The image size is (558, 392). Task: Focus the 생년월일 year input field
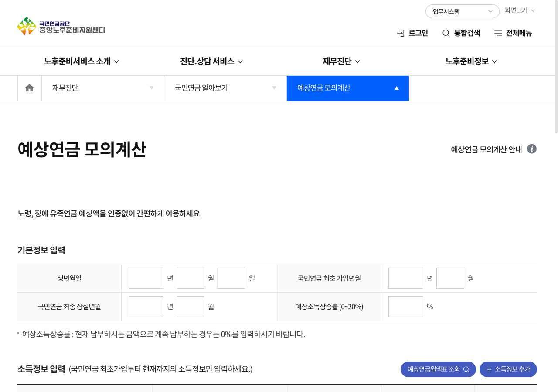click(x=146, y=278)
